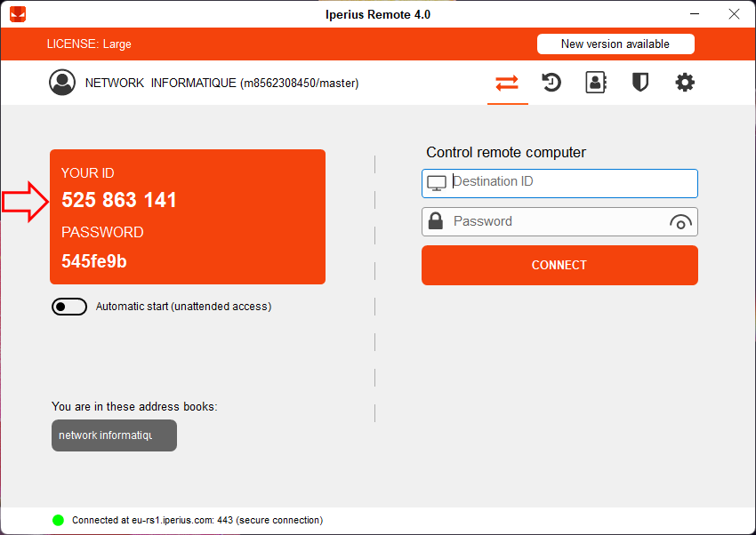Screen dimensions: 756x535
Task: Minimize the Iperius Remote window
Action: [x=695, y=14]
